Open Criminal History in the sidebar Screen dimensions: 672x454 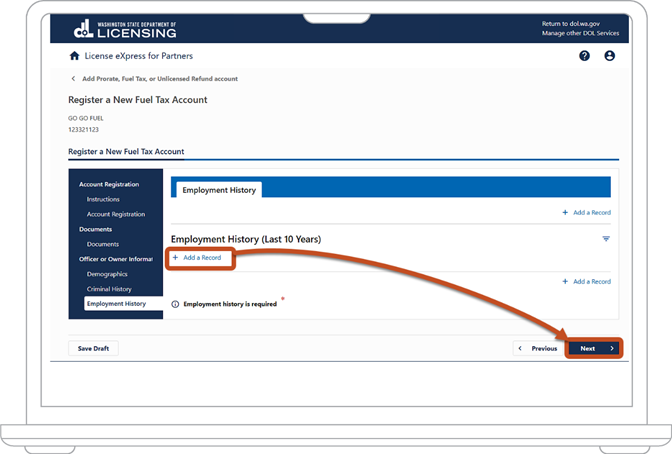pyautogui.click(x=109, y=289)
